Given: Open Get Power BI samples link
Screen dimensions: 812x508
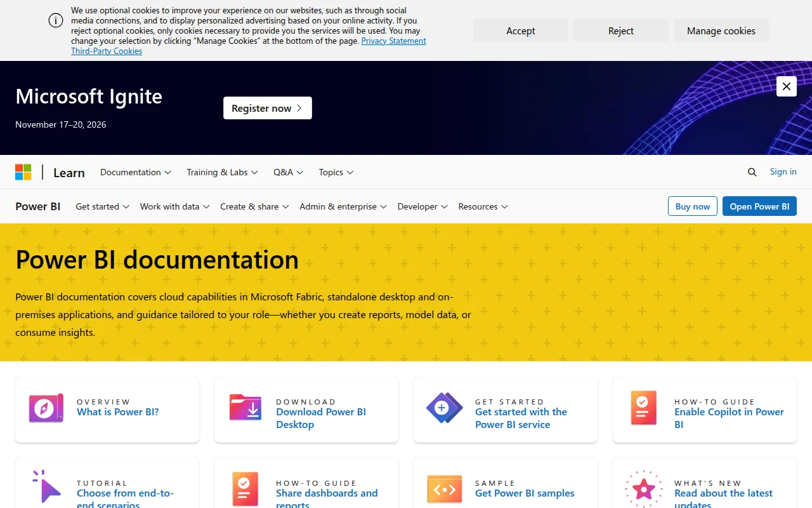Looking at the screenshot, I should pos(525,493).
